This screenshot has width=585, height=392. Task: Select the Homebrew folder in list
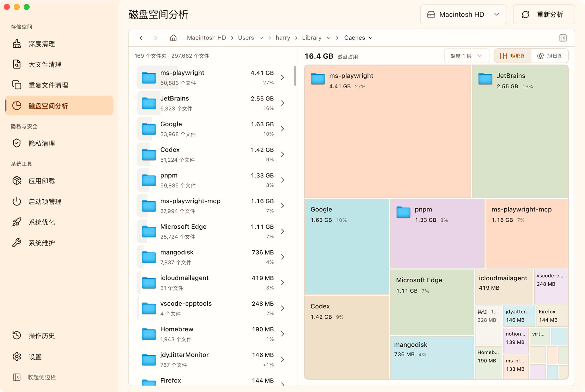coord(212,334)
